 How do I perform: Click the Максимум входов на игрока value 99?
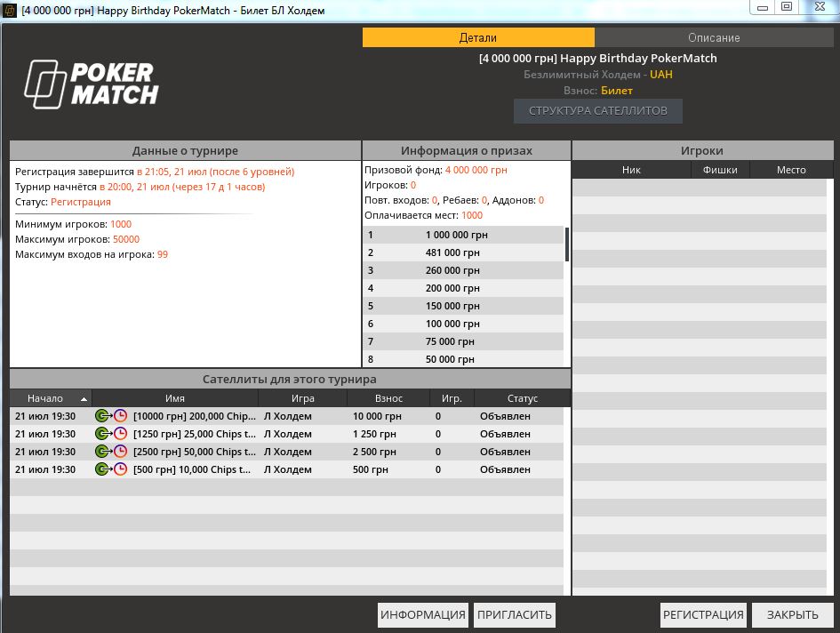click(163, 254)
